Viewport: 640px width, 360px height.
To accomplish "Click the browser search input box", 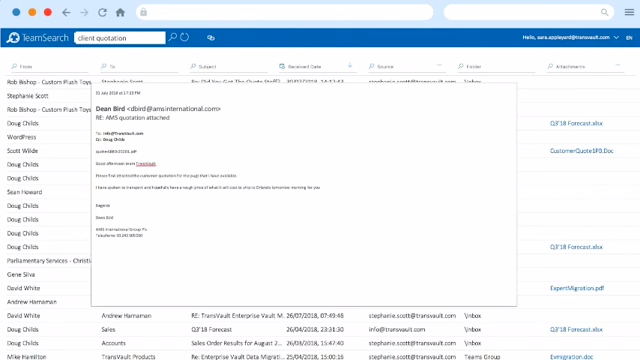I will coord(529,12).
